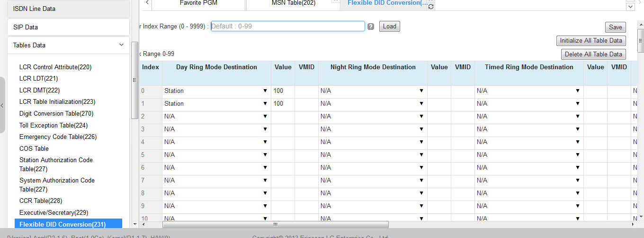Click the Day Value cell for index 0

pyautogui.click(x=283, y=91)
